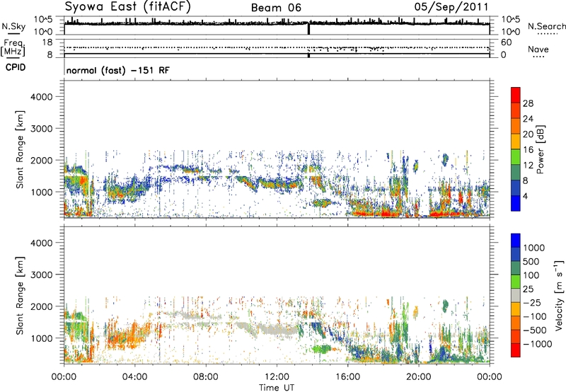The width and height of the screenshot is (566, 392).
Task: Click the '20:00' time tick label
Action: pyautogui.click(x=419, y=377)
